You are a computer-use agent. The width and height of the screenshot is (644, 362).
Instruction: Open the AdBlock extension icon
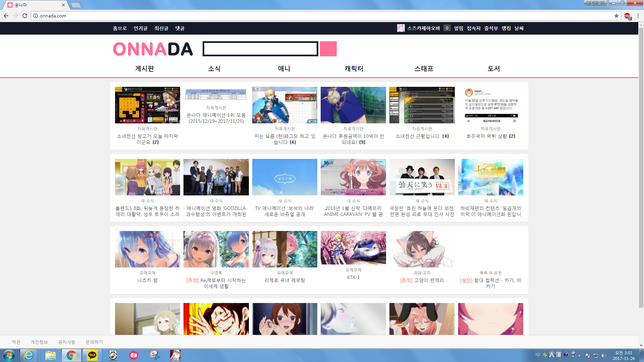click(x=627, y=16)
